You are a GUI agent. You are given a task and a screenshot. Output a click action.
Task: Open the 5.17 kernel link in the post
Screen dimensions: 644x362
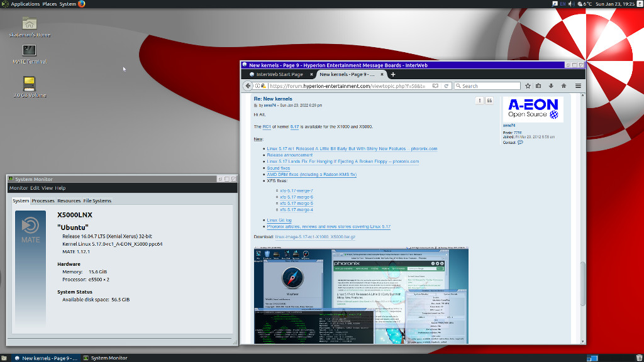[294, 127]
